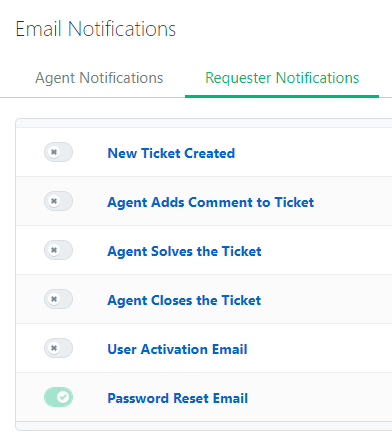Open the Agent Closes the Ticket link
Screen dimensions: 392x446
184,300
